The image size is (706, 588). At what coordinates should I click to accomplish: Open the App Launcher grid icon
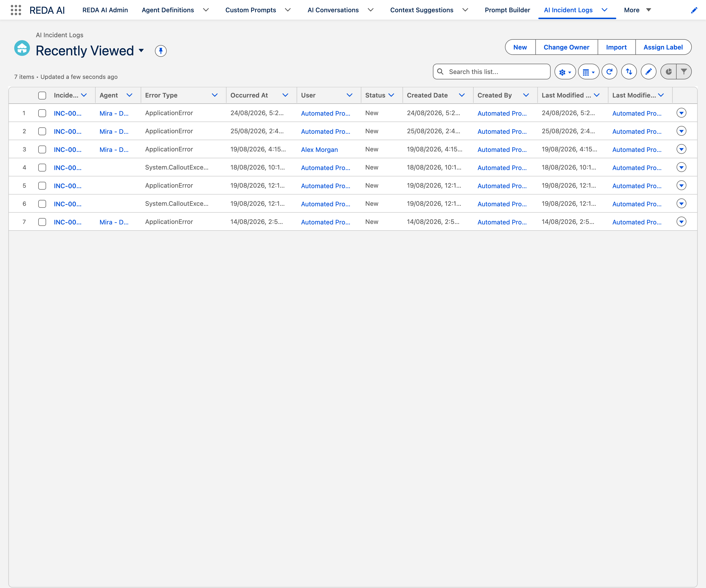(x=16, y=10)
